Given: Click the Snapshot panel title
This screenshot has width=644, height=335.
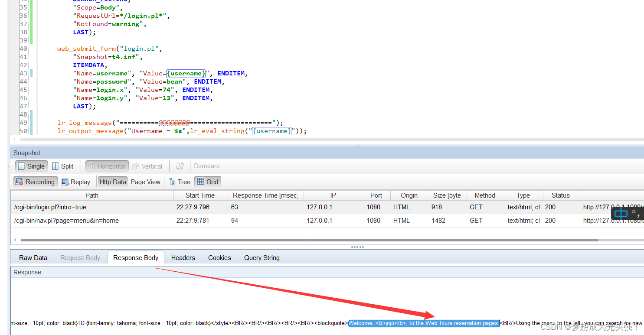Looking at the screenshot, I should 27,153.
